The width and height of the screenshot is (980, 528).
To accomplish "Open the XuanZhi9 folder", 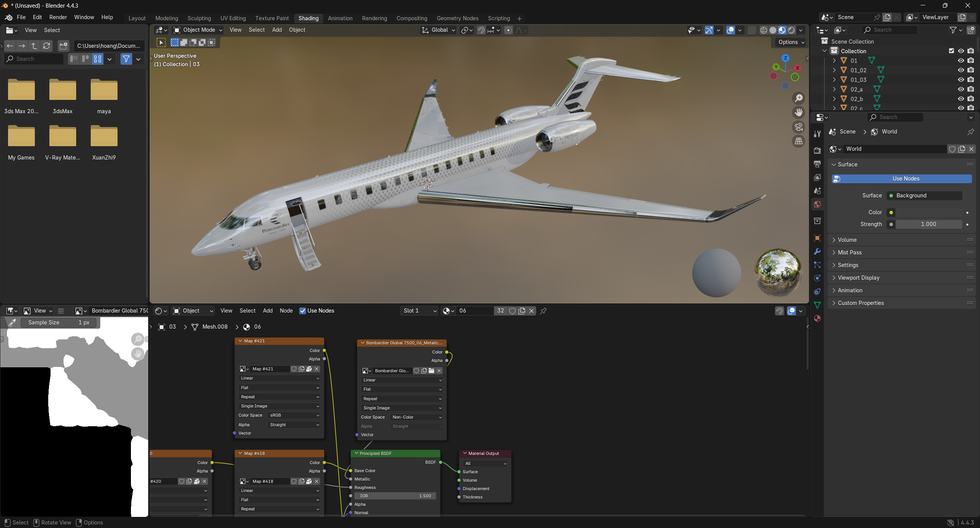I will pos(104,143).
